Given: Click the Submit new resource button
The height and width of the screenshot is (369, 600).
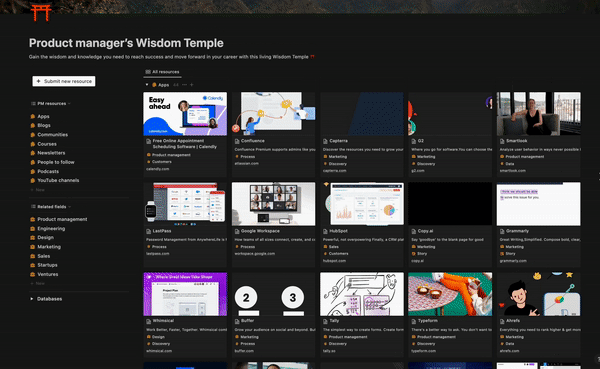Looking at the screenshot, I should tap(64, 81).
